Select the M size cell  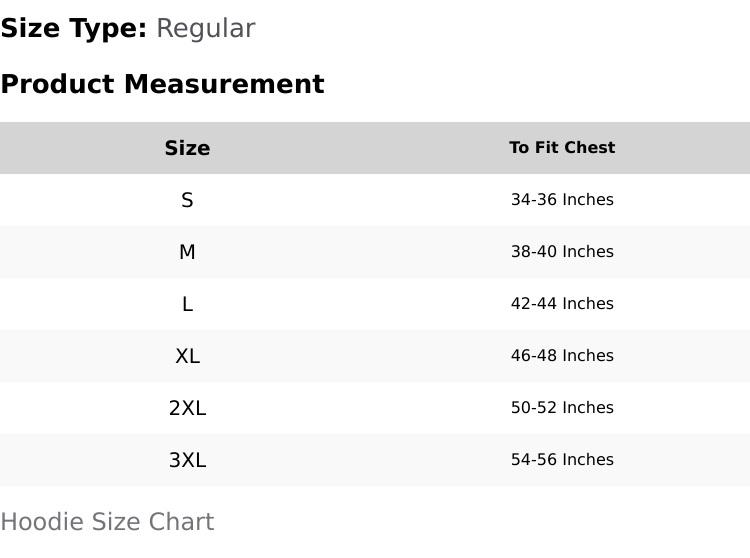(x=187, y=252)
